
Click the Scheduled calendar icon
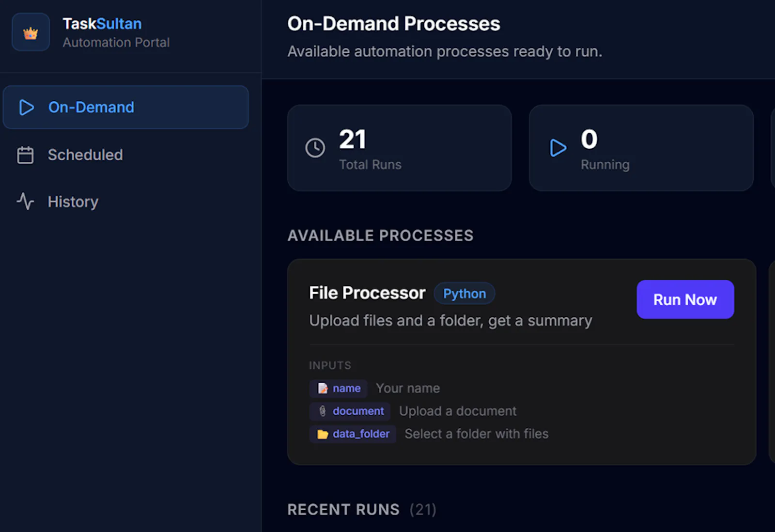(x=25, y=155)
